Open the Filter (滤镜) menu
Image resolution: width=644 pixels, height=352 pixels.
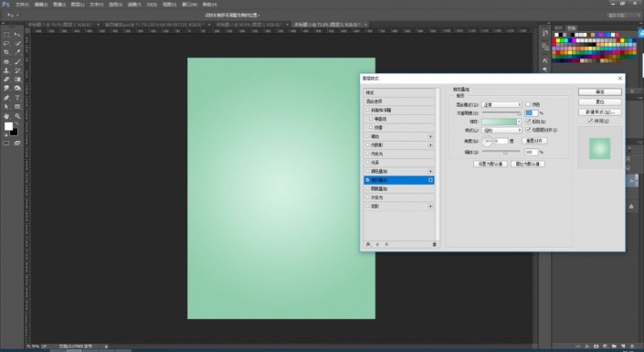click(134, 5)
